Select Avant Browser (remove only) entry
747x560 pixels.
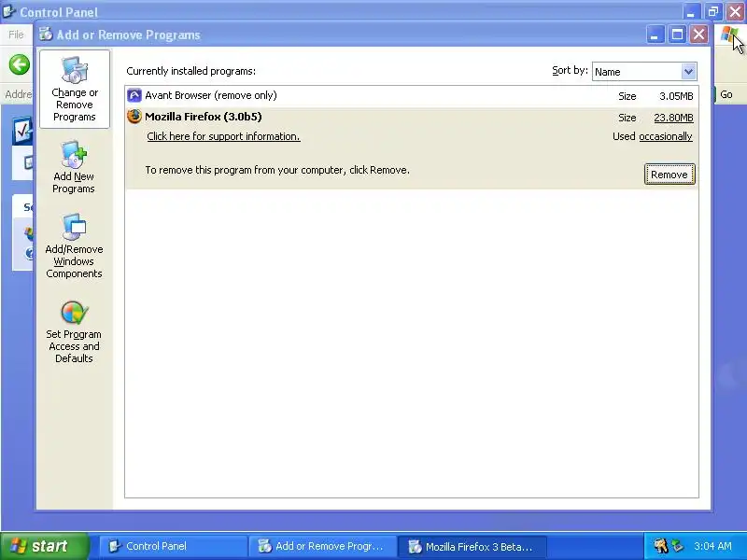(x=412, y=96)
